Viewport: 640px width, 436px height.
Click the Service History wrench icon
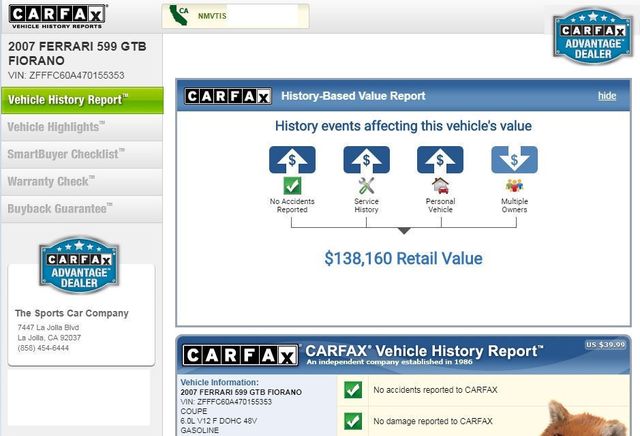tap(366, 185)
